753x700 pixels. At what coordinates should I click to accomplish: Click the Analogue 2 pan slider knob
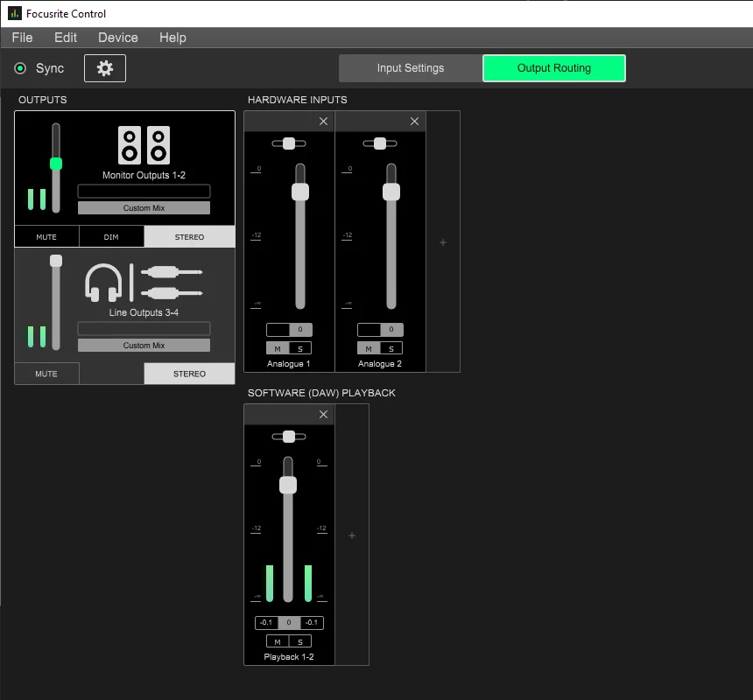380,143
